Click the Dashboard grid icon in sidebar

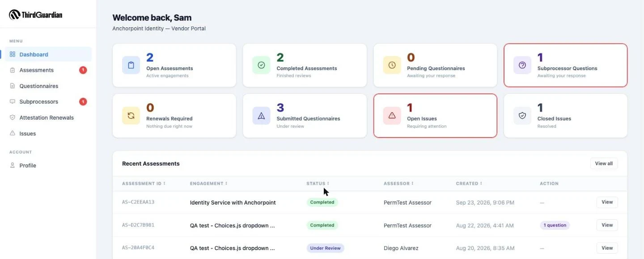pyautogui.click(x=13, y=54)
